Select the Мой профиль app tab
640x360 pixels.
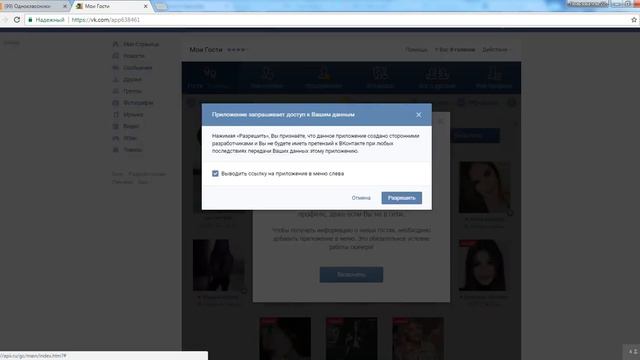[493, 78]
